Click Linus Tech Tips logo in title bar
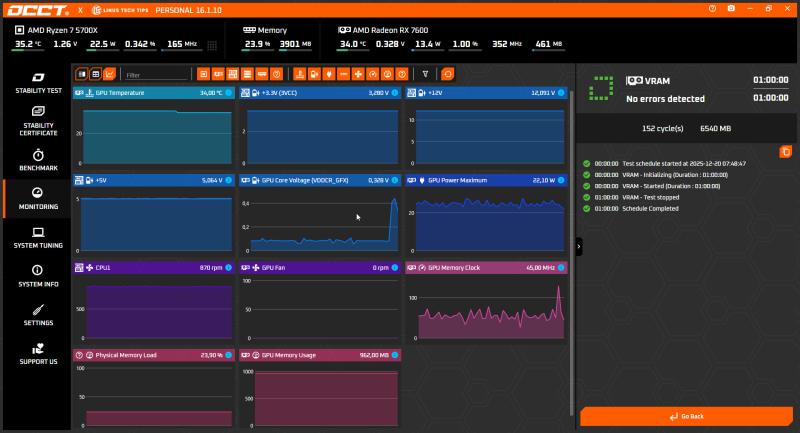 120,10
